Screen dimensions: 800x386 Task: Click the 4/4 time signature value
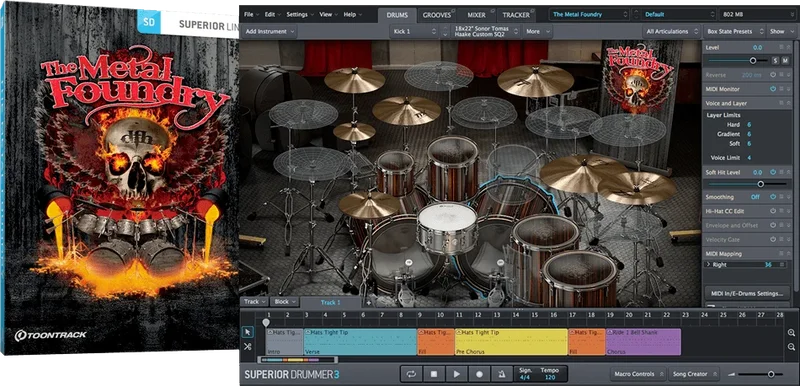coord(524,378)
